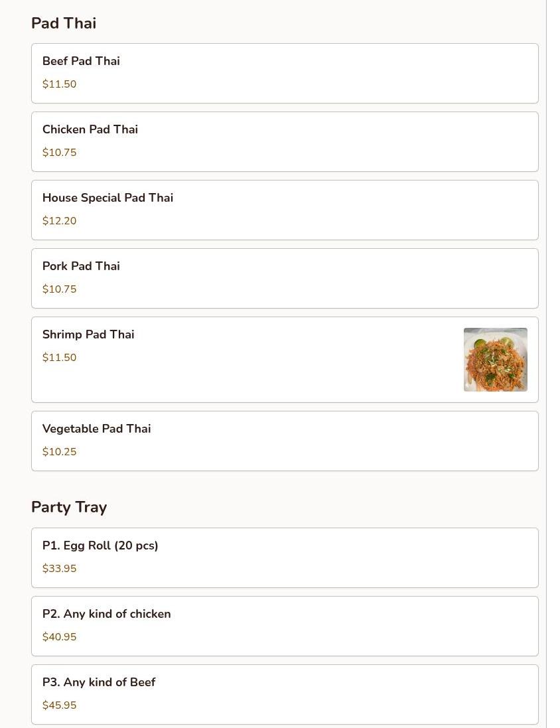Open the Beef Pad Thai item
560x728 pixels.
pos(284,73)
